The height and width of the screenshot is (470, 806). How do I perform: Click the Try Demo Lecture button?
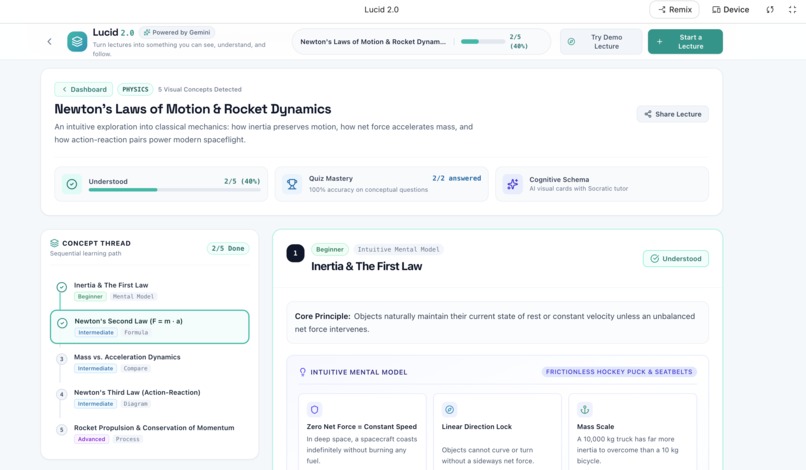click(601, 42)
